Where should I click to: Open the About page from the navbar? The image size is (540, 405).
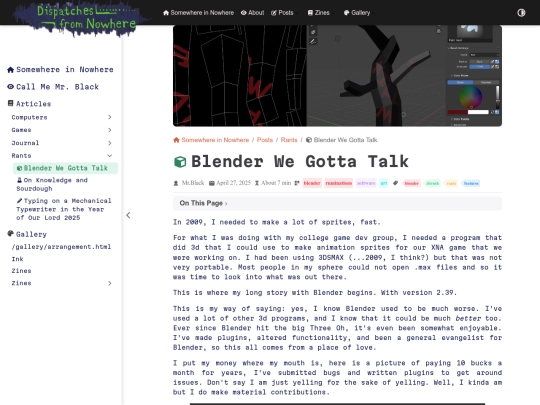pos(252,13)
